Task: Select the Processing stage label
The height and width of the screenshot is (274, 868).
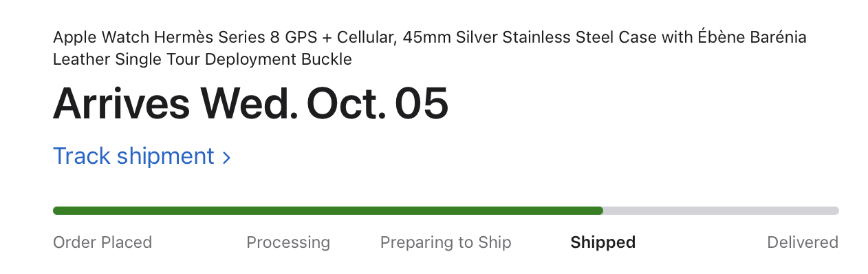Action: tap(288, 242)
